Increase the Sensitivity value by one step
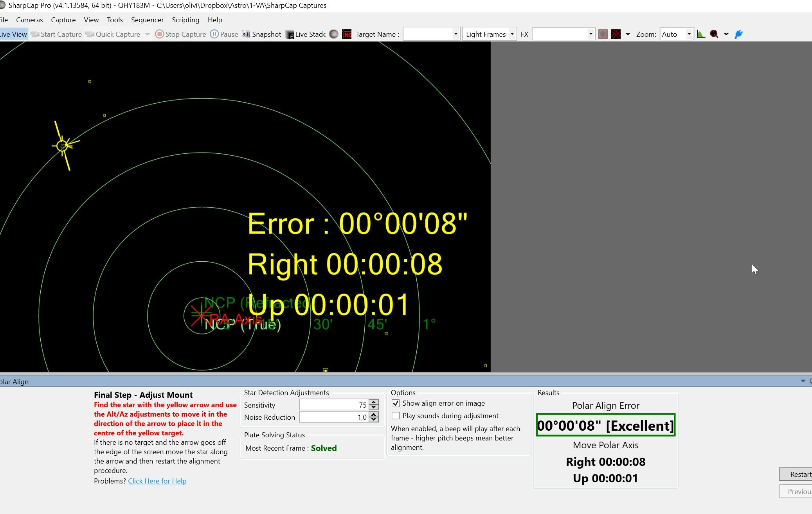The image size is (812, 514). coord(374,402)
